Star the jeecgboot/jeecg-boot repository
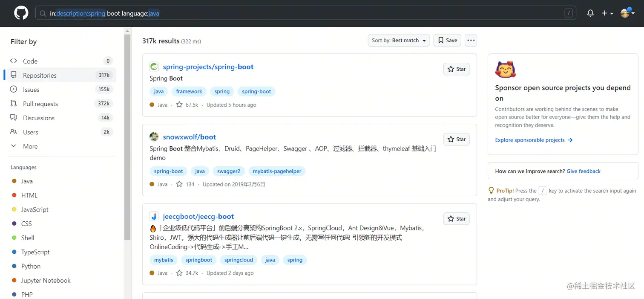 point(456,219)
